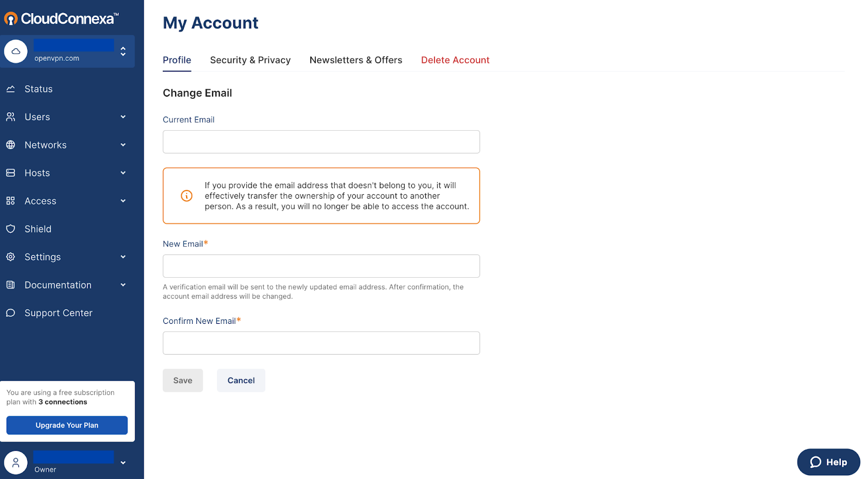Click the Hosts server icon
This screenshot has width=868, height=479.
coord(10,173)
